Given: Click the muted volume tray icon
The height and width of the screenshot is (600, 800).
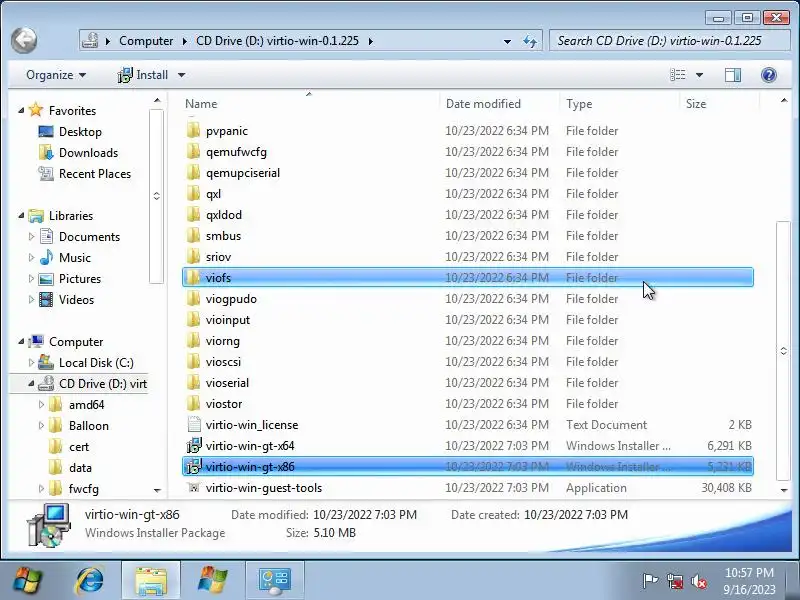Looking at the screenshot, I should [699, 581].
